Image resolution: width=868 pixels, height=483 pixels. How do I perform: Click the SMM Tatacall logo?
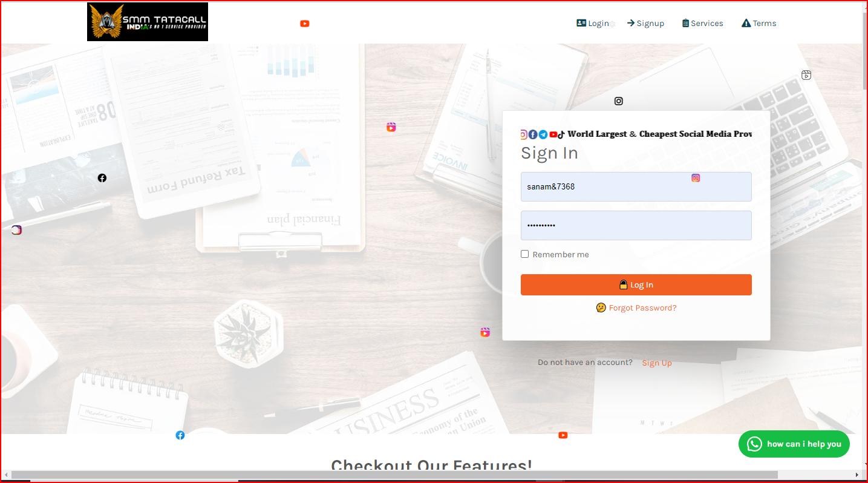(148, 22)
